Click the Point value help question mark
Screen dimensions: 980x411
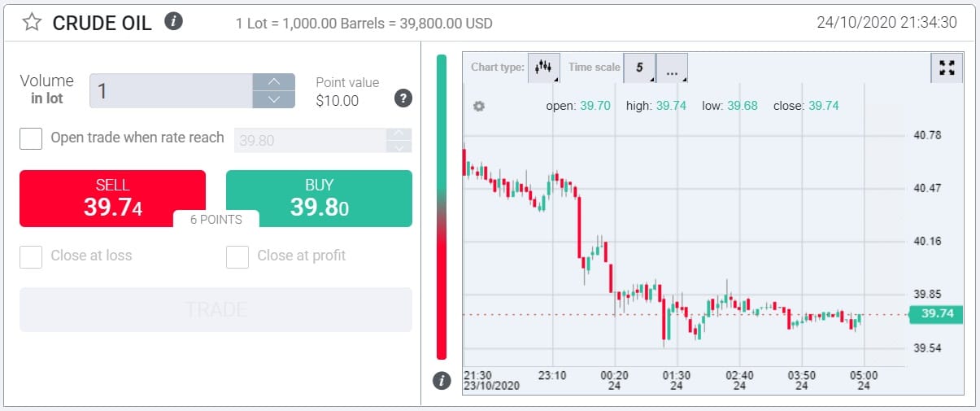[x=403, y=98]
